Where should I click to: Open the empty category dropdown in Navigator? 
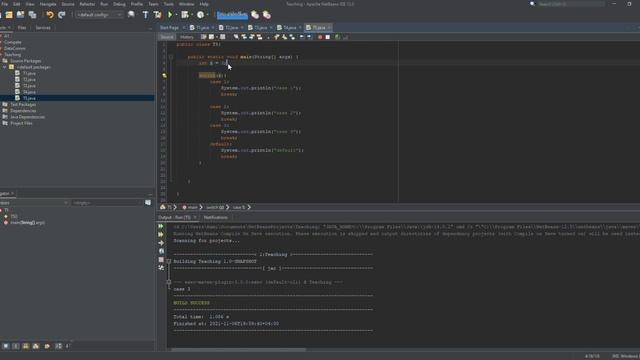107,202
